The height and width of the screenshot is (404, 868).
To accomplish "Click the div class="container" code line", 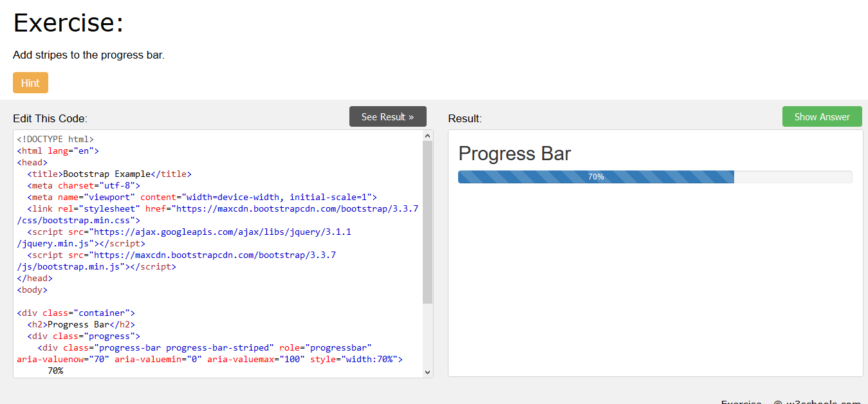I will click(76, 313).
